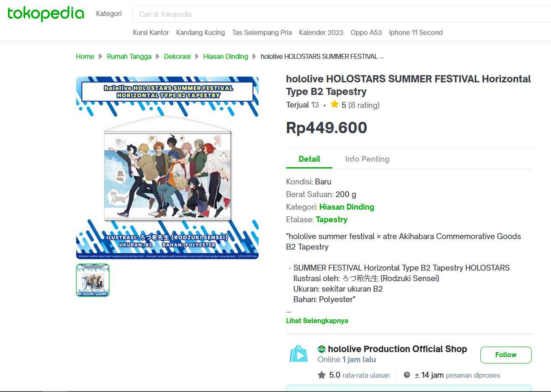Select the small product thumbnail image
This screenshot has width=551, height=392.
pos(93,280)
